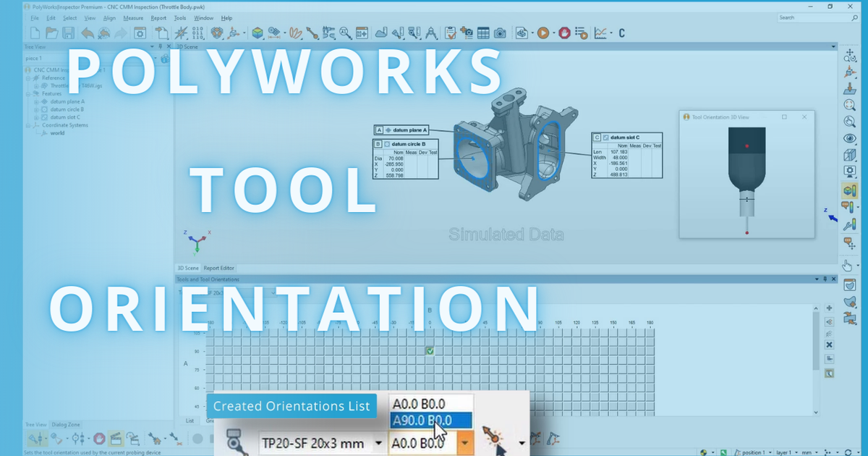
Task: Switch to the Report Editor tab
Action: coord(219,268)
